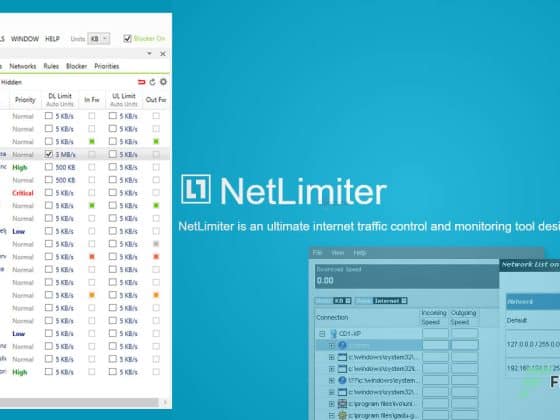Click the "127.0.0.0" network entry

tap(533, 344)
